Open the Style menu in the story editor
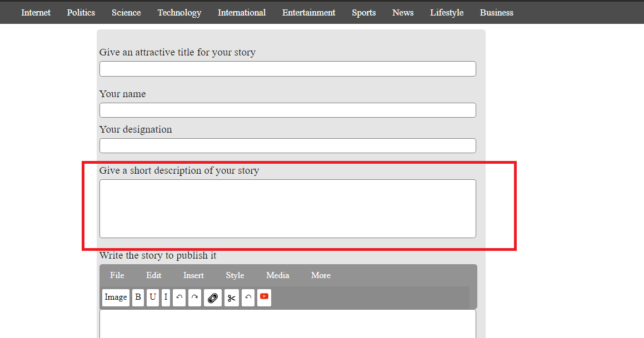Screen dimensions: 644x338 [x=235, y=275]
